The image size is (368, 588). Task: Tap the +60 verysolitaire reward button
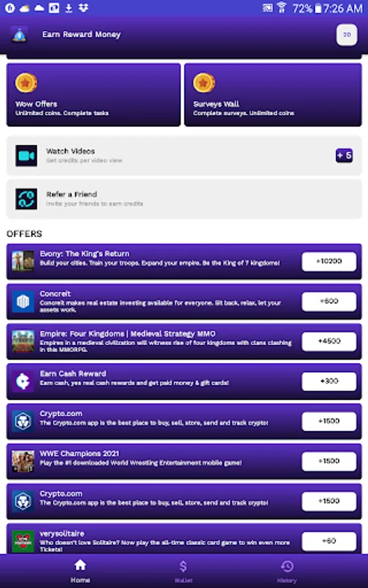[x=329, y=541]
